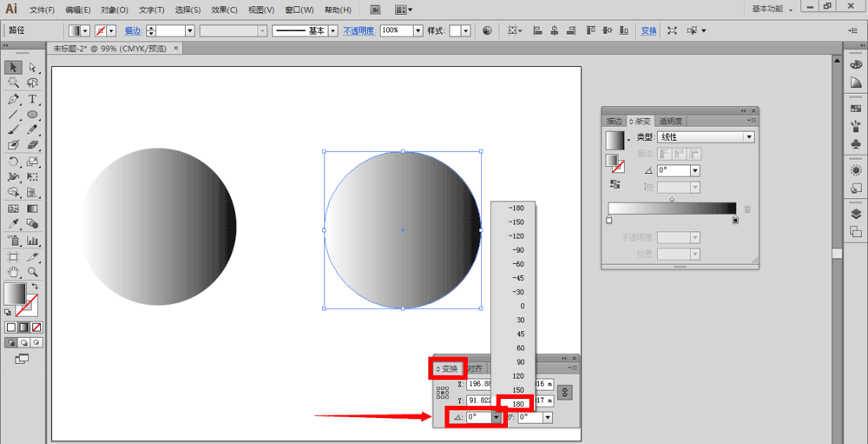Viewport: 868px width, 444px height.
Task: Expand the gradient angle dropdown in gradient panel
Action: tap(694, 171)
